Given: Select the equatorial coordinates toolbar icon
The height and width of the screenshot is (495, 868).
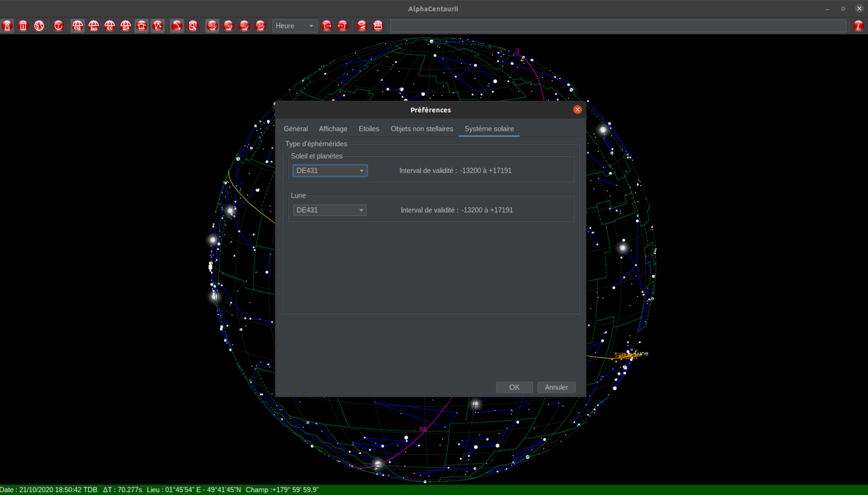Looking at the screenshot, I should point(78,25).
